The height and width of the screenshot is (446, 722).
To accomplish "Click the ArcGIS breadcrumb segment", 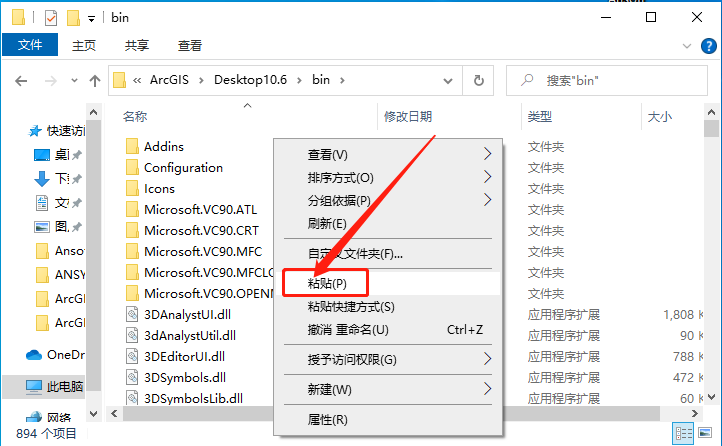I will pyautogui.click(x=169, y=80).
